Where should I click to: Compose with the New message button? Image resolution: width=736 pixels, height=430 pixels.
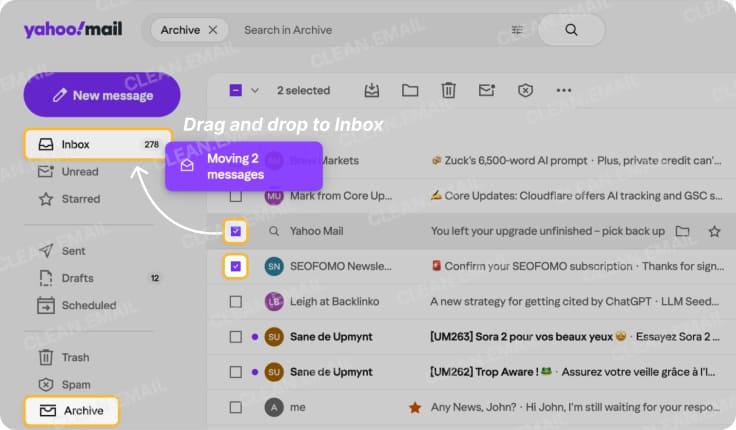click(102, 95)
